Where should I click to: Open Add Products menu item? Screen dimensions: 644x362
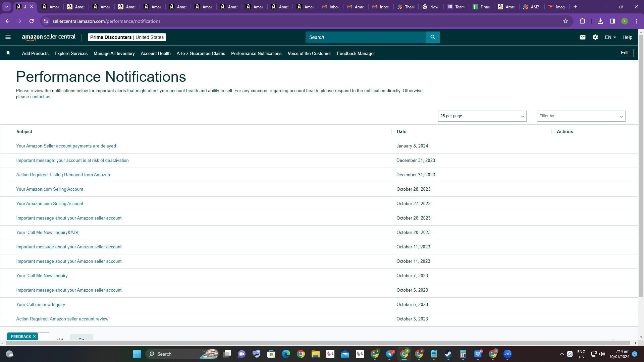(x=35, y=53)
